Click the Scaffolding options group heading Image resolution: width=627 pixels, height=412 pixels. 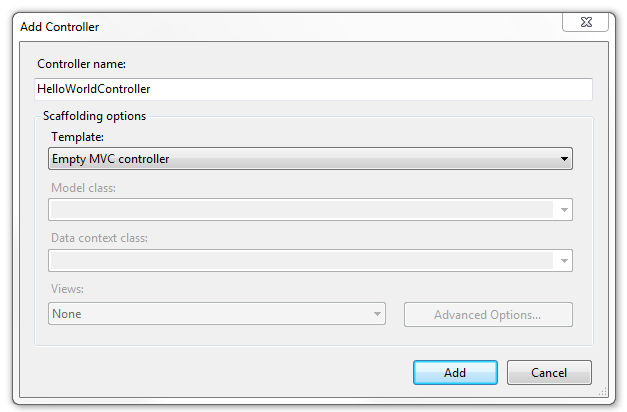point(94,116)
